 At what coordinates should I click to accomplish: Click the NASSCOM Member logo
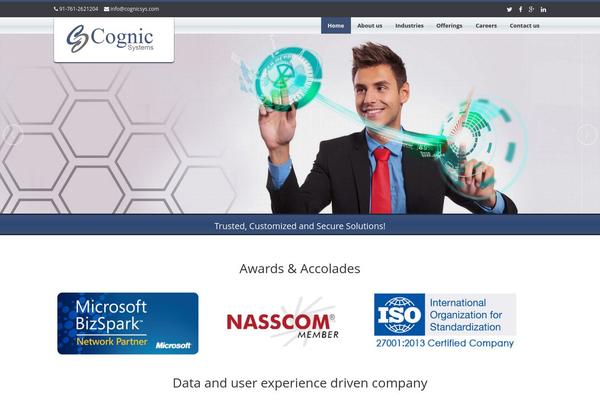[x=282, y=322]
